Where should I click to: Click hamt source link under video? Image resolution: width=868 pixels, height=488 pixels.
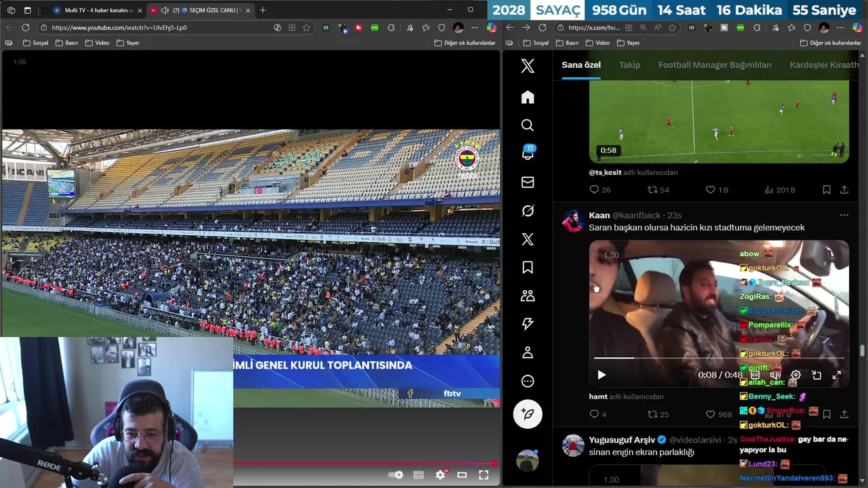pyautogui.click(x=597, y=396)
